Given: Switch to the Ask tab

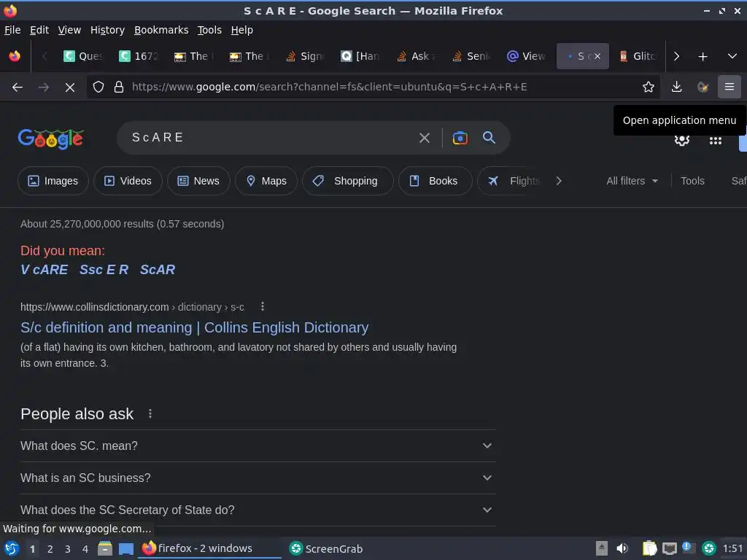Looking at the screenshot, I should coord(417,56).
